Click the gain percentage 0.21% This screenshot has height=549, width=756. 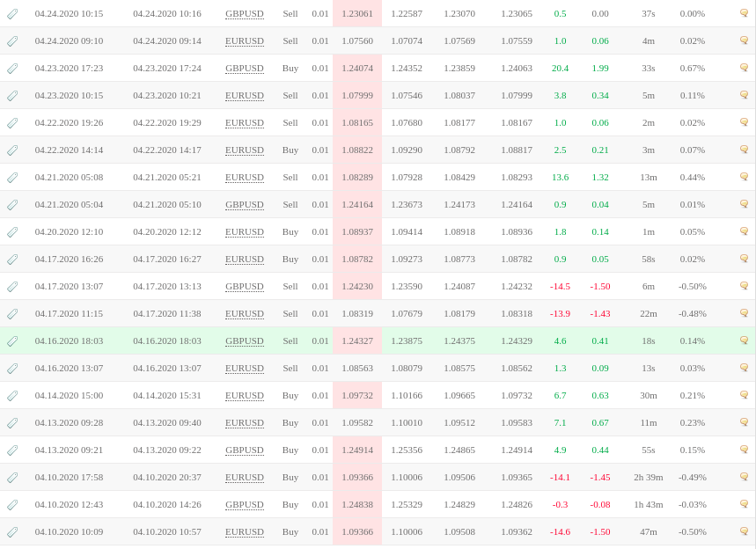tap(693, 395)
